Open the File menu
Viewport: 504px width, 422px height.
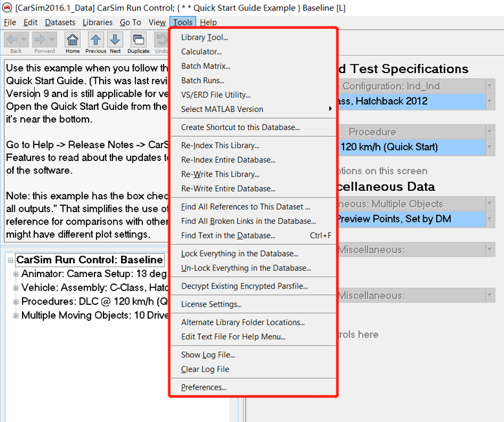tap(10, 22)
